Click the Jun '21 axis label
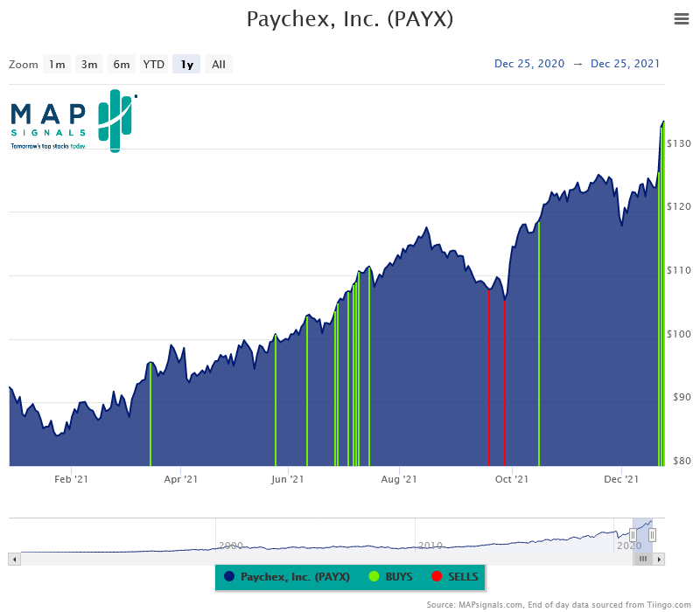 click(x=288, y=479)
